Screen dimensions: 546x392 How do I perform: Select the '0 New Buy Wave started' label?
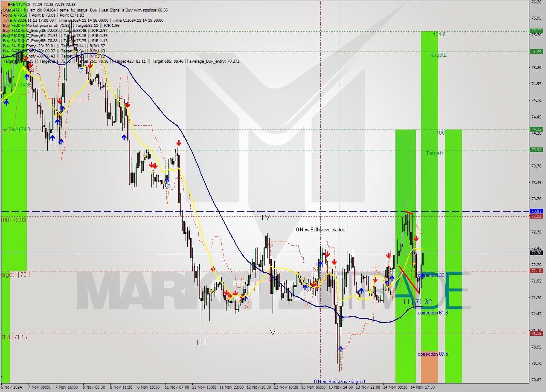(340, 382)
